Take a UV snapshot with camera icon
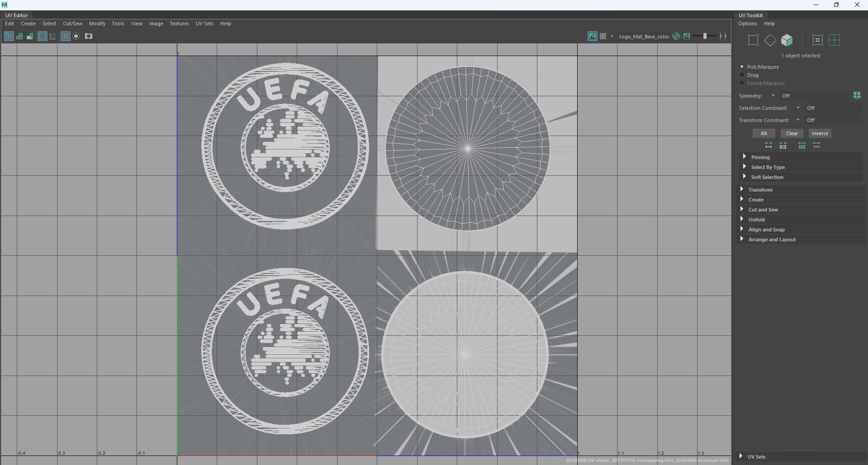Screen dimensions: 868x465 click(x=89, y=36)
